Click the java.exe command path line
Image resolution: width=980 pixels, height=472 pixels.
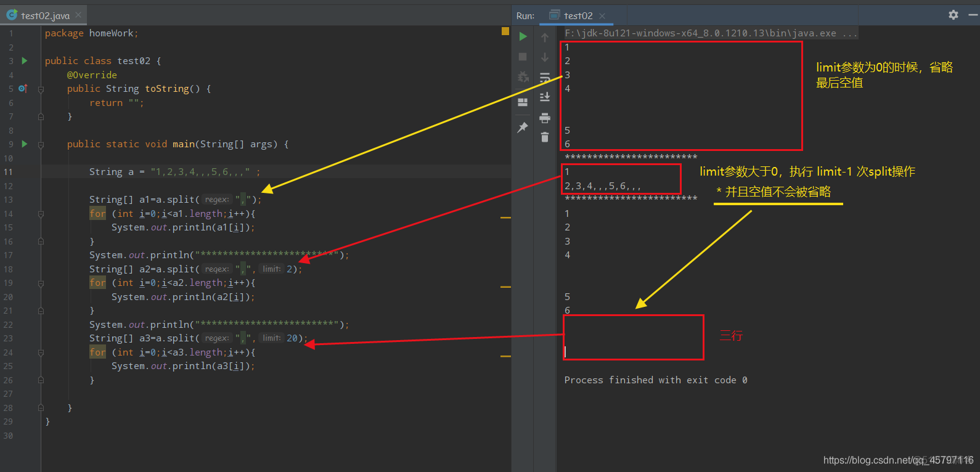(711, 33)
